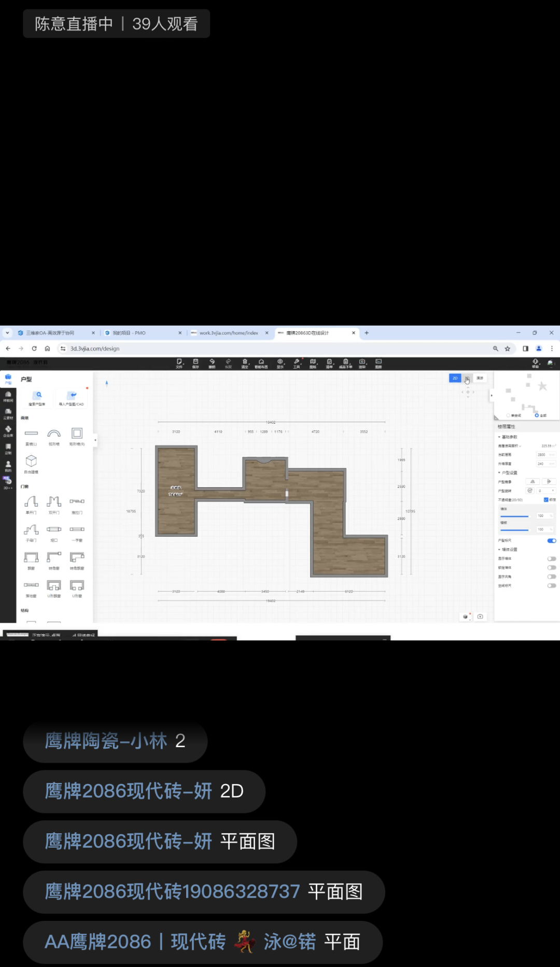560x967 pixels.
Task: Click the 保存 save icon in toolbar
Action: (x=195, y=362)
